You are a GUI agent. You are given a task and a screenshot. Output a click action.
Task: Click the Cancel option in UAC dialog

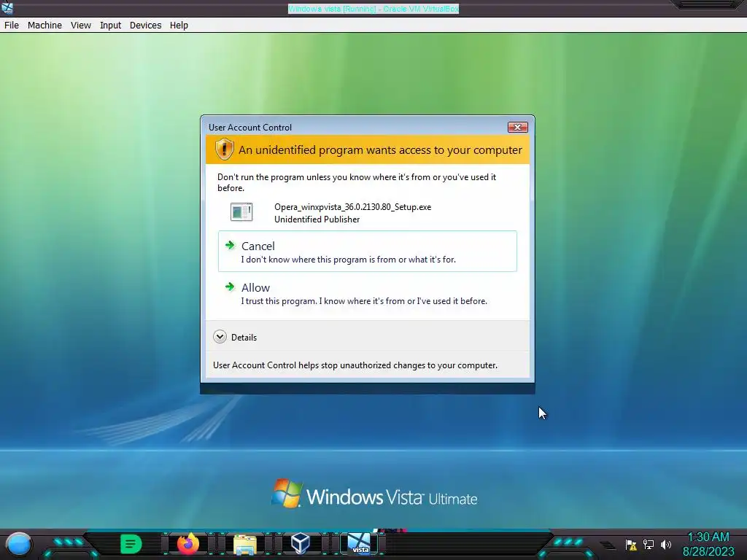click(x=368, y=252)
